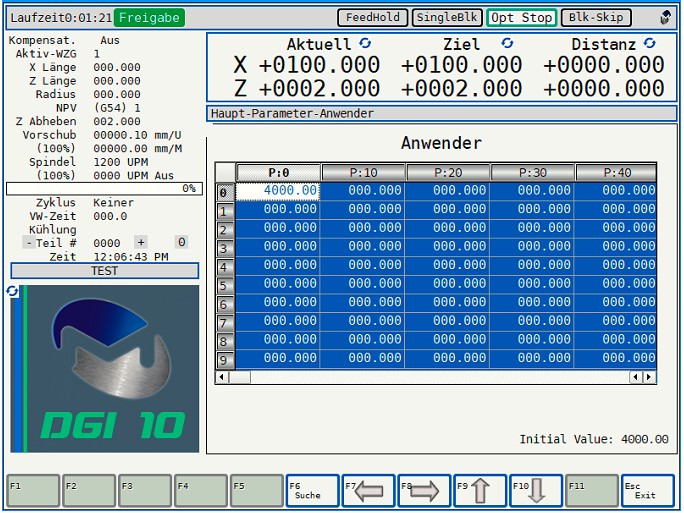
Task: Click the Initial Value: 4000.00 text
Action: point(594,439)
